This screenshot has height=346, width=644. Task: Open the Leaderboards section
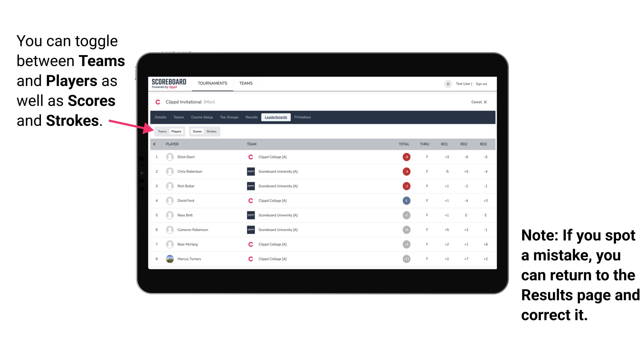tap(276, 117)
